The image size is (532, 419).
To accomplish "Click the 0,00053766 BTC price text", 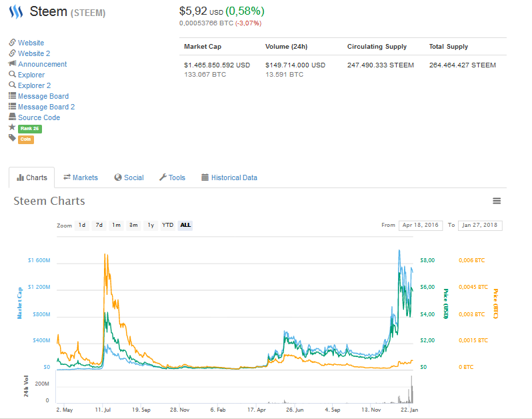I will tap(206, 23).
